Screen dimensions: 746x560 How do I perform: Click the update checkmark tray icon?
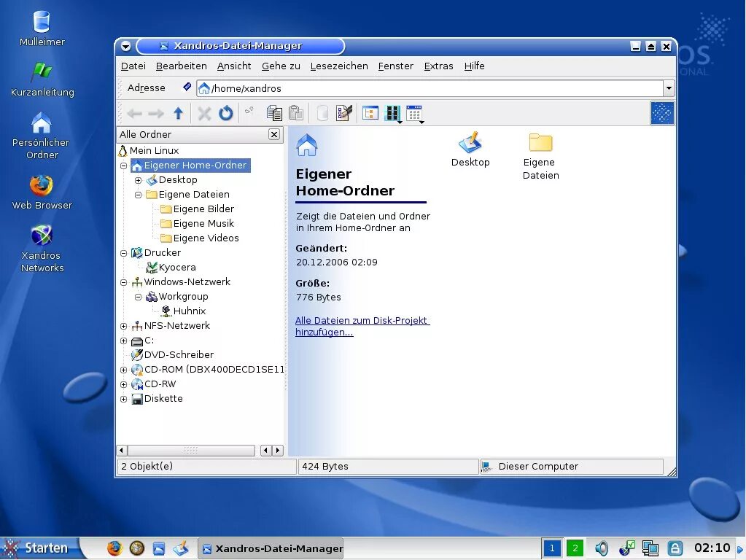click(626, 548)
